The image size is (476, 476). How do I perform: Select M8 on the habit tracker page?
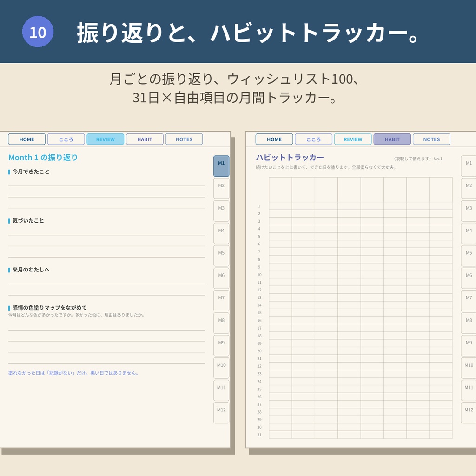(x=469, y=324)
